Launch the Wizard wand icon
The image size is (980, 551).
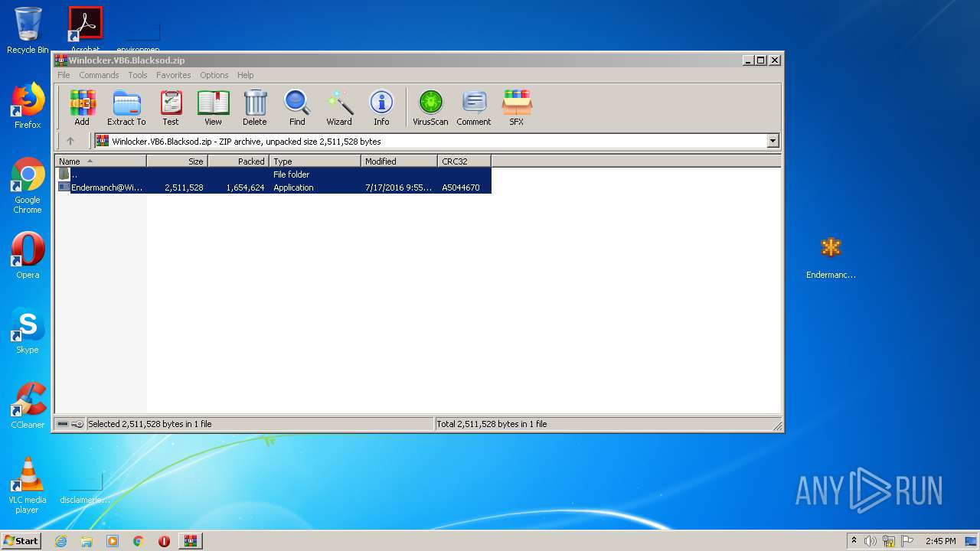click(x=339, y=107)
